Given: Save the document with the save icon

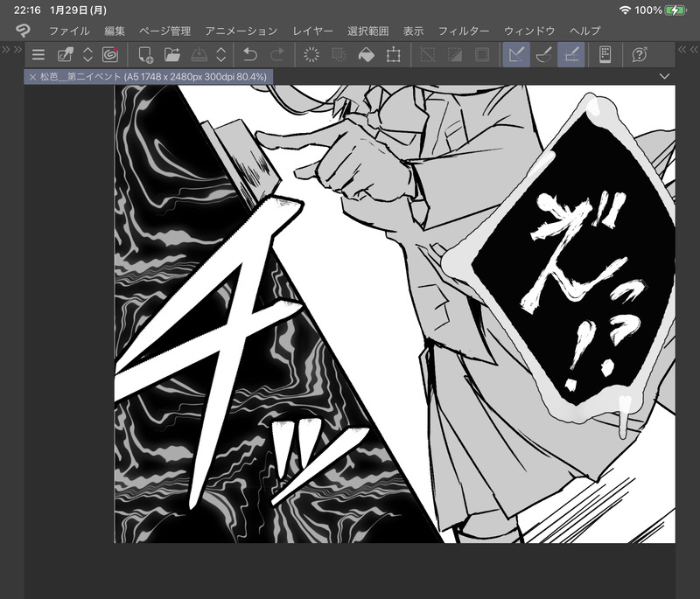Looking at the screenshot, I should point(199,55).
